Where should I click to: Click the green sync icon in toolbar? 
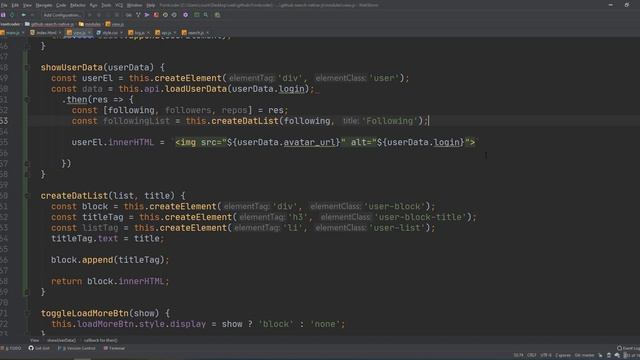click(12, 15)
